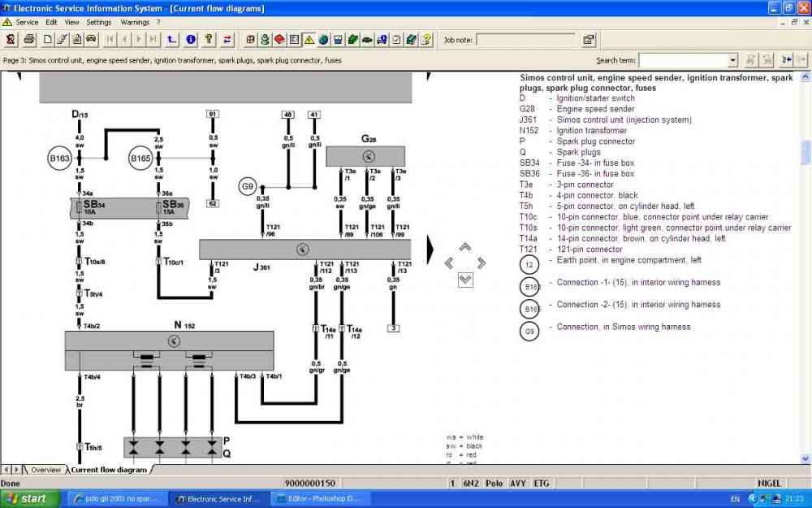Image resolution: width=812 pixels, height=508 pixels.
Task: Click the legend panel vertical scrollbar
Action: tap(806, 267)
